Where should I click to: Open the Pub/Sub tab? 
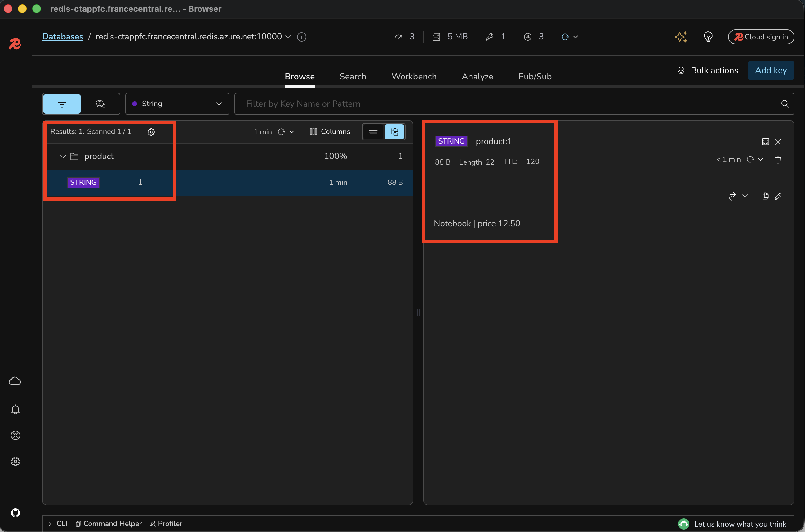click(x=535, y=77)
